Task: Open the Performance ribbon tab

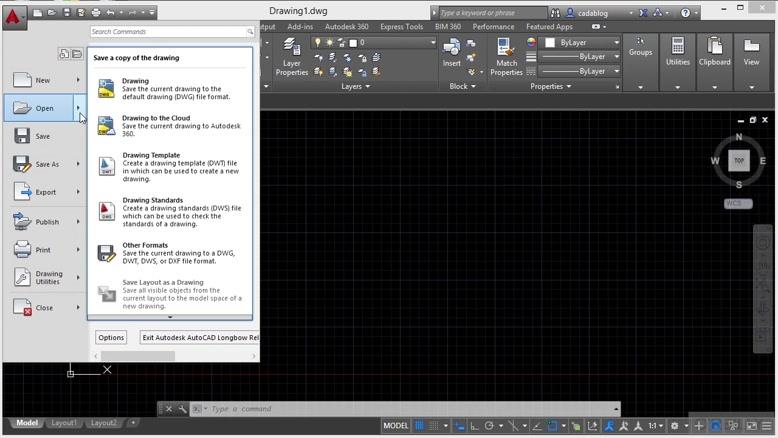Action: coord(493,27)
